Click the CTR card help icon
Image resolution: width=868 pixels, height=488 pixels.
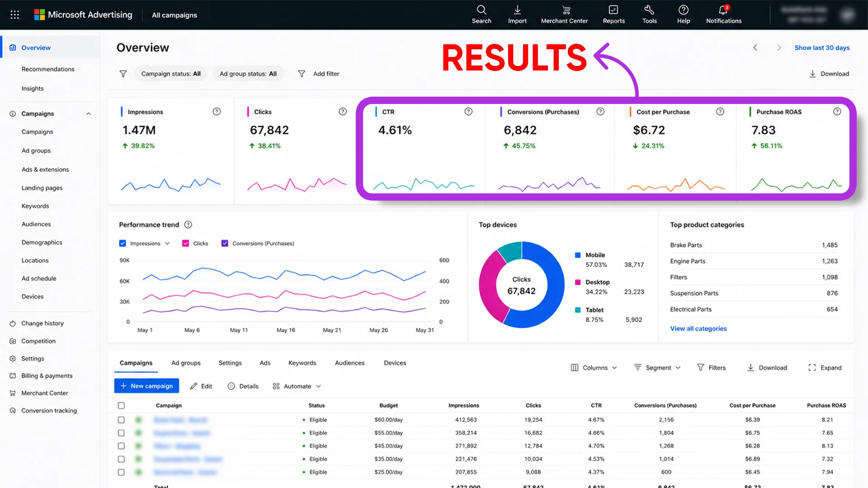point(468,112)
